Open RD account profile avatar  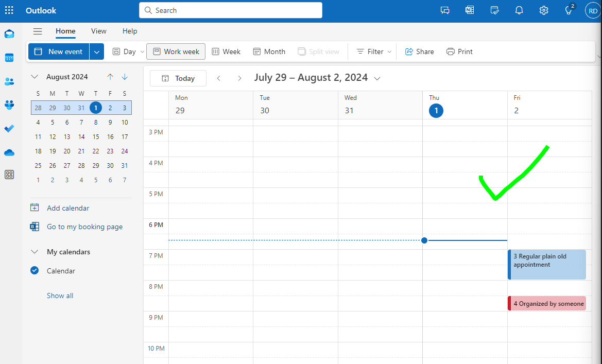click(593, 11)
